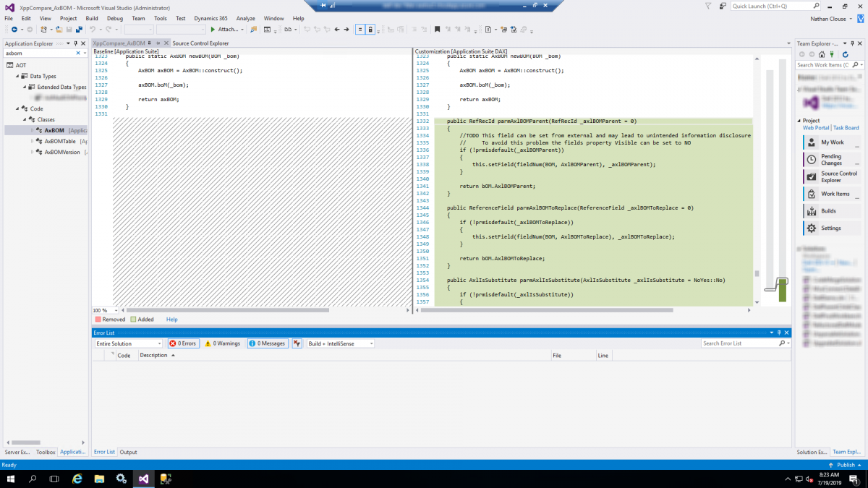Image resolution: width=868 pixels, height=488 pixels.
Task: Toggle the 0 Warnings filter button
Action: point(222,343)
